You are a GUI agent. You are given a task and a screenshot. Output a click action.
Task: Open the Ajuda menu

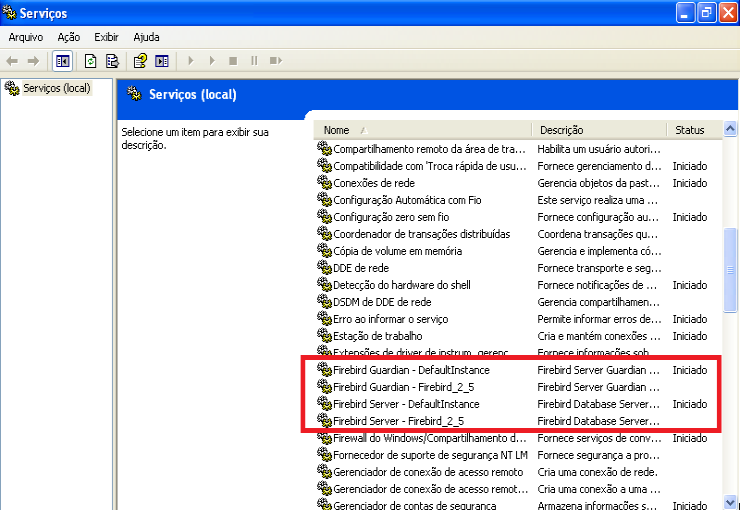pyautogui.click(x=146, y=37)
